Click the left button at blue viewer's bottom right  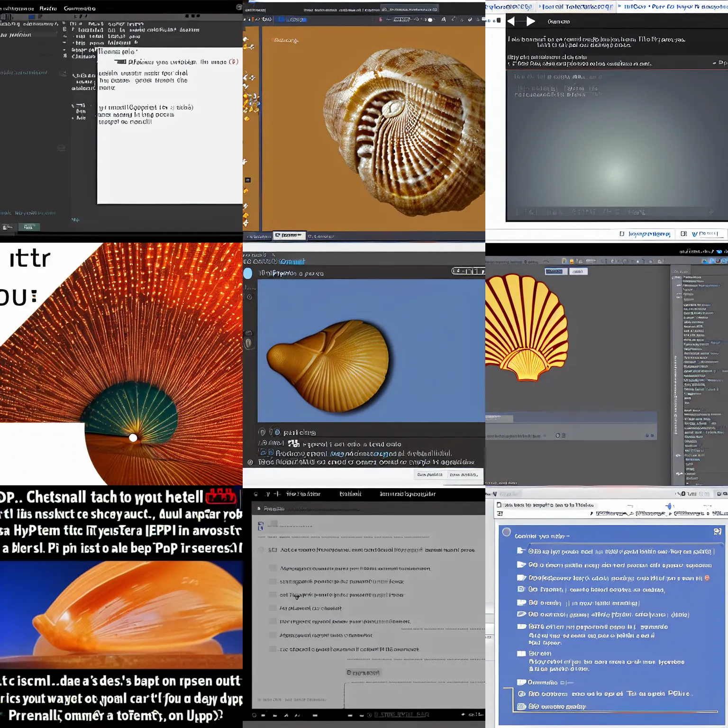pos(429,474)
